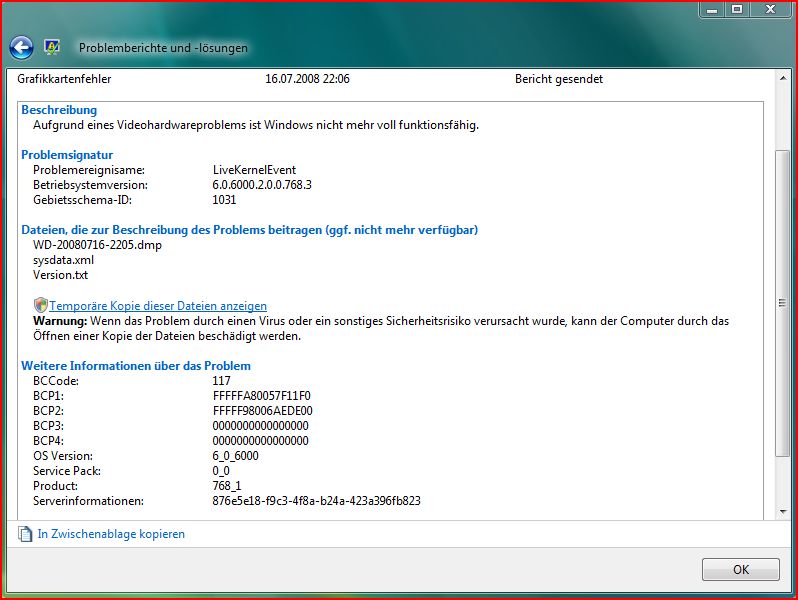The image size is (798, 600).
Task: Click the Grafikkartenfehler title text
Action: point(64,79)
